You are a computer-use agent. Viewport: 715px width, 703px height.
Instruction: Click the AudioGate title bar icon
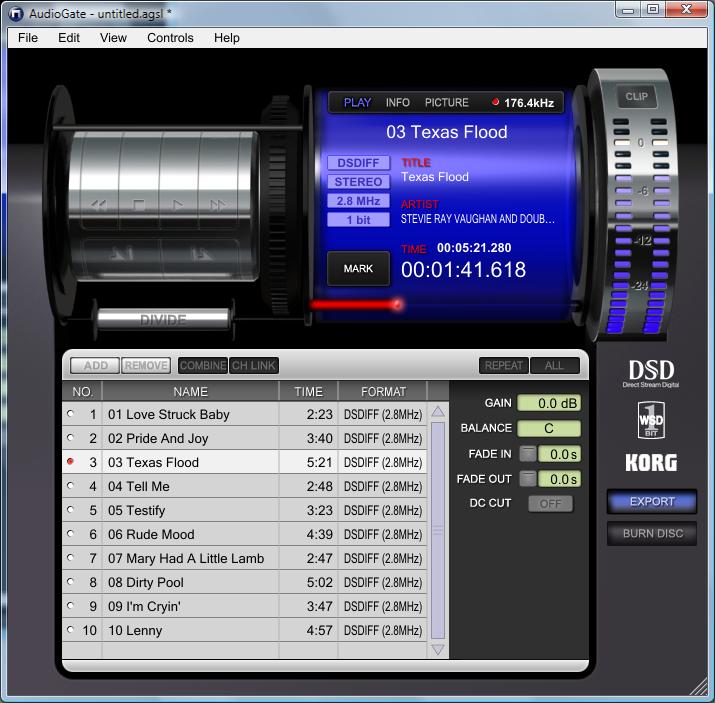point(16,14)
